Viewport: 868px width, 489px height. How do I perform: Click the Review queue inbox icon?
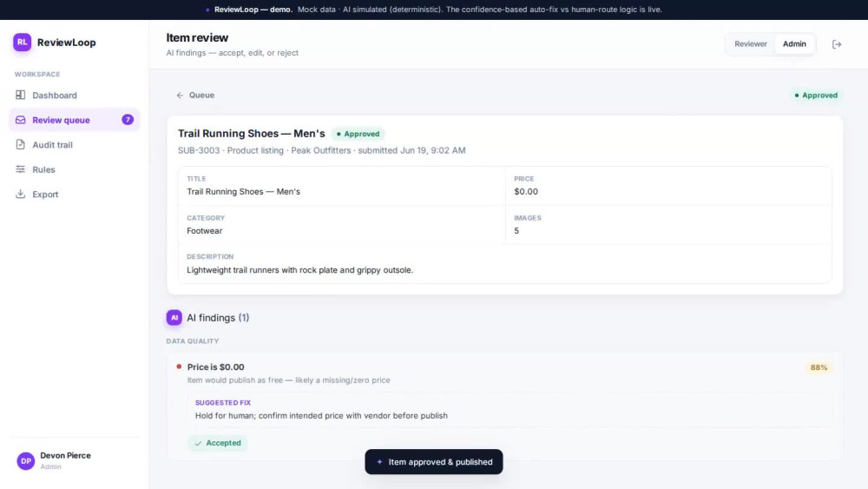pos(21,120)
